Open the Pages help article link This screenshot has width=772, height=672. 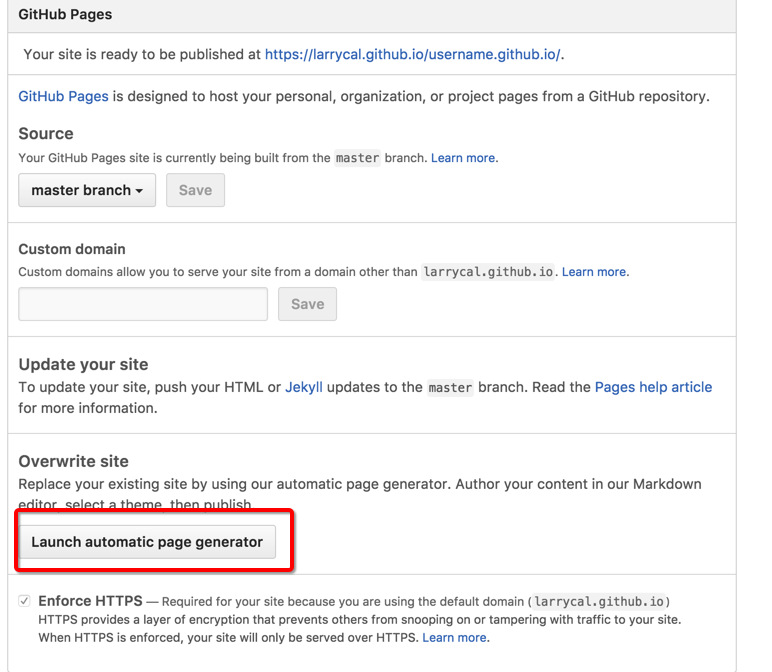coord(653,387)
